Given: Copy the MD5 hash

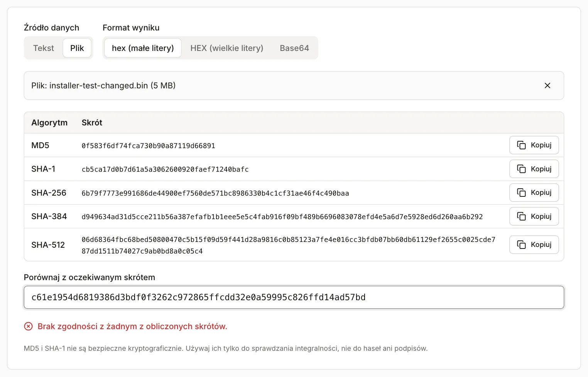Looking at the screenshot, I should click(x=534, y=145).
